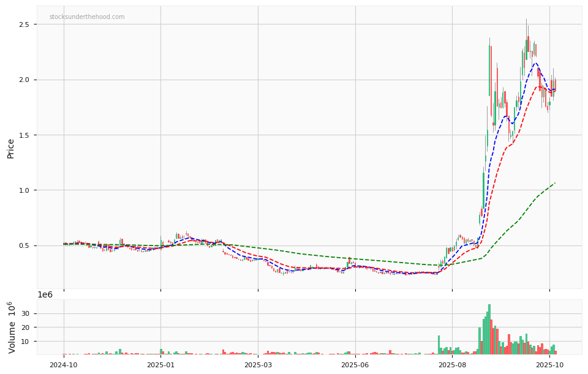Select the 2025-10 date tick label

[x=549, y=365]
